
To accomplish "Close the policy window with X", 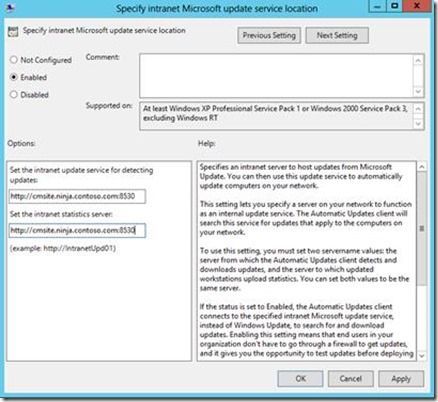I will (417, 6).
